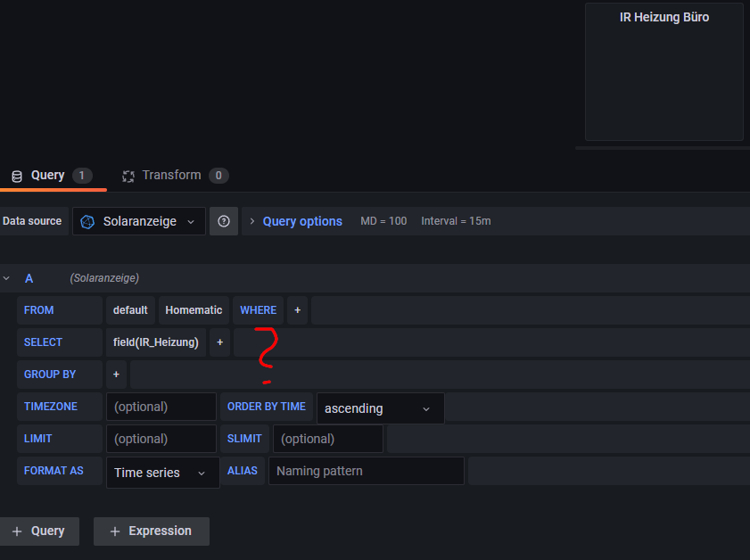Image resolution: width=750 pixels, height=560 pixels.
Task: Click the TIMEZONE optional input field
Action: (x=161, y=407)
